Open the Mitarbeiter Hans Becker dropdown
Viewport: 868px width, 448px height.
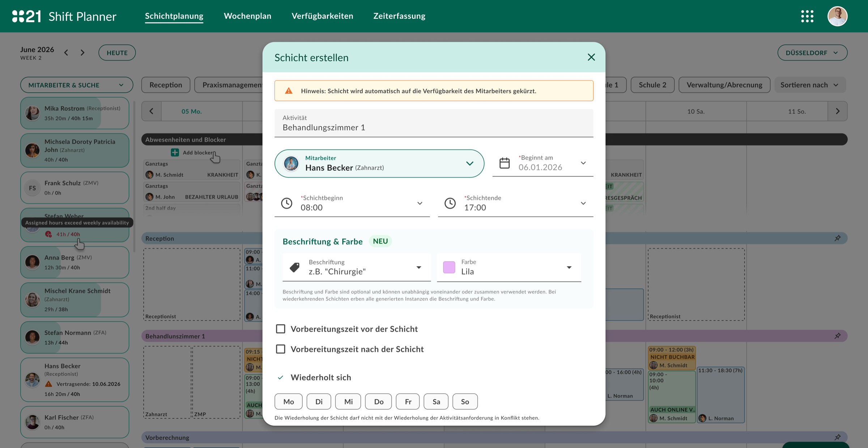click(379, 163)
